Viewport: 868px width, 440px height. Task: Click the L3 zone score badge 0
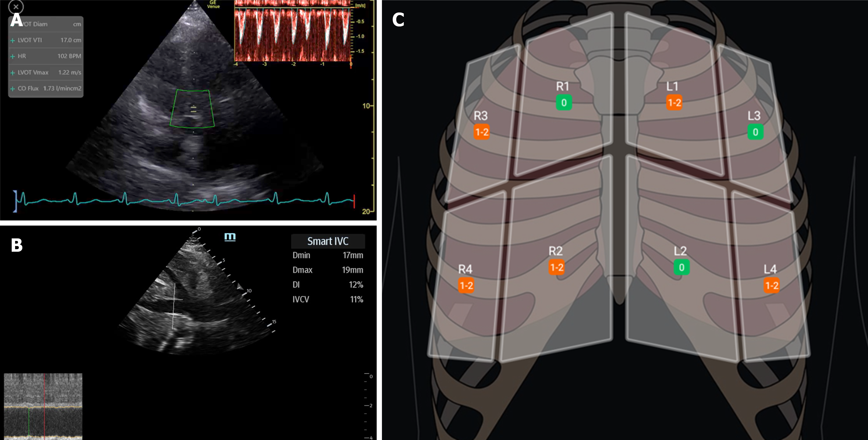coord(755,132)
